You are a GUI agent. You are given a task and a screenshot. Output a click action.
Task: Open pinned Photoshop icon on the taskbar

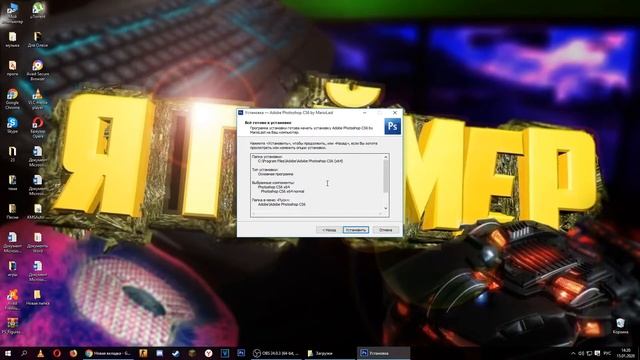click(241, 353)
